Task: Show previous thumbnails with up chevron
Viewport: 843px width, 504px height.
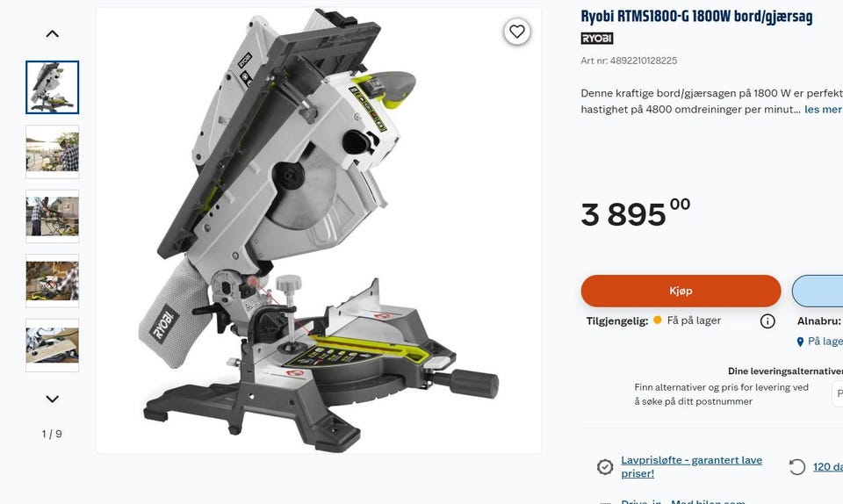Action: pyautogui.click(x=52, y=34)
